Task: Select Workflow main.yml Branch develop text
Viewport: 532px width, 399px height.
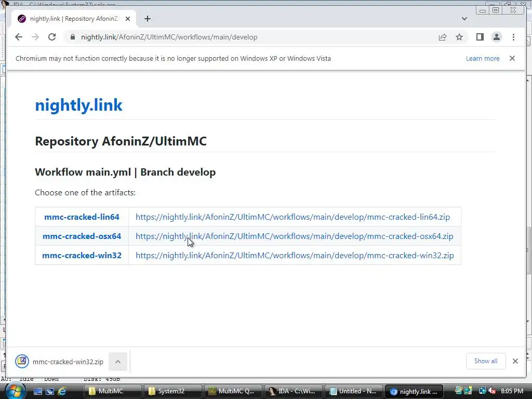Action: (125, 172)
